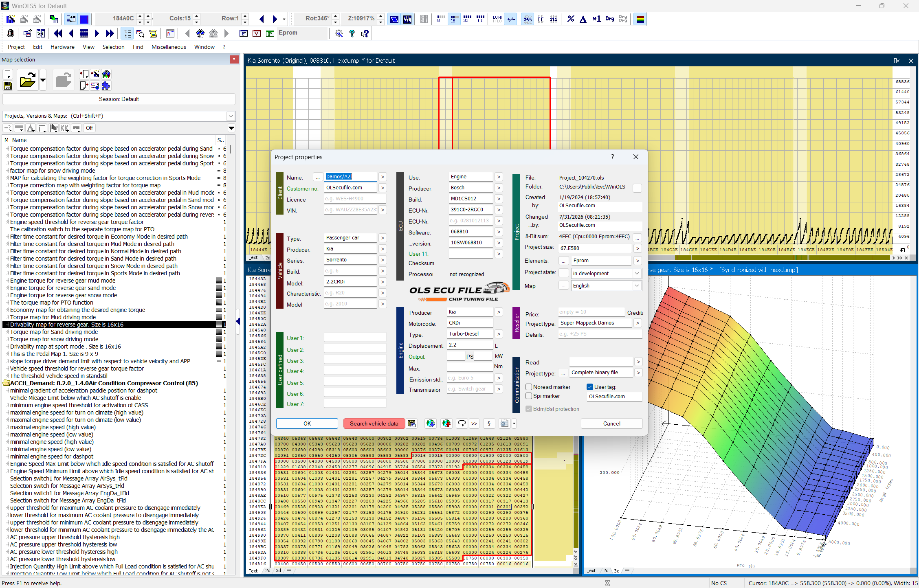Select the percent display toolbar icon

pyautogui.click(x=570, y=19)
